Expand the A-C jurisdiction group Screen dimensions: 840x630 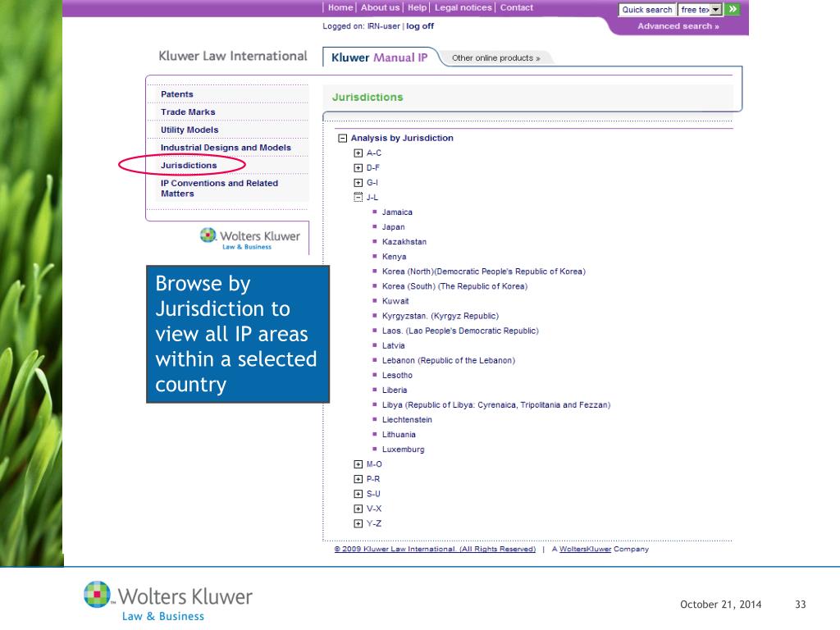(x=358, y=153)
